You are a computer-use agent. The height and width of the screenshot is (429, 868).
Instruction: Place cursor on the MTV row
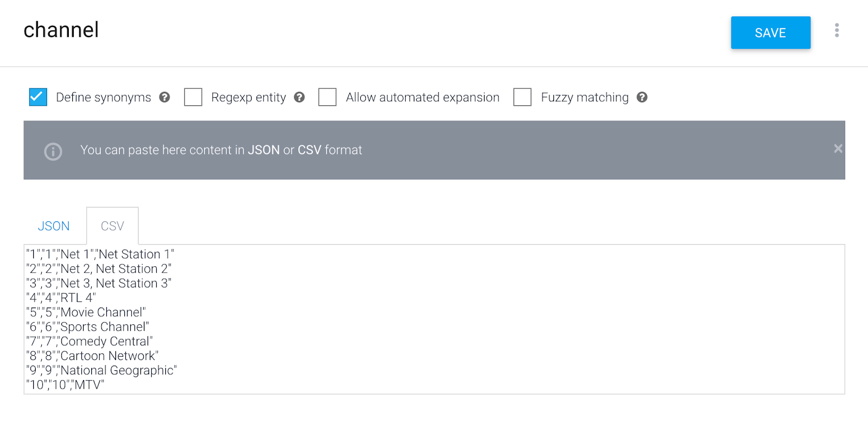coord(65,385)
